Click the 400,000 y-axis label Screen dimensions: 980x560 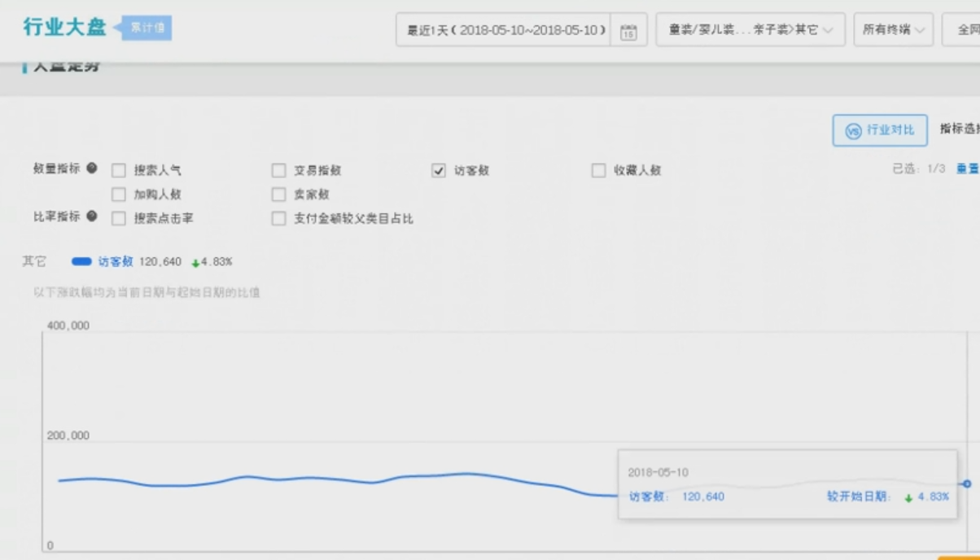pyautogui.click(x=68, y=326)
